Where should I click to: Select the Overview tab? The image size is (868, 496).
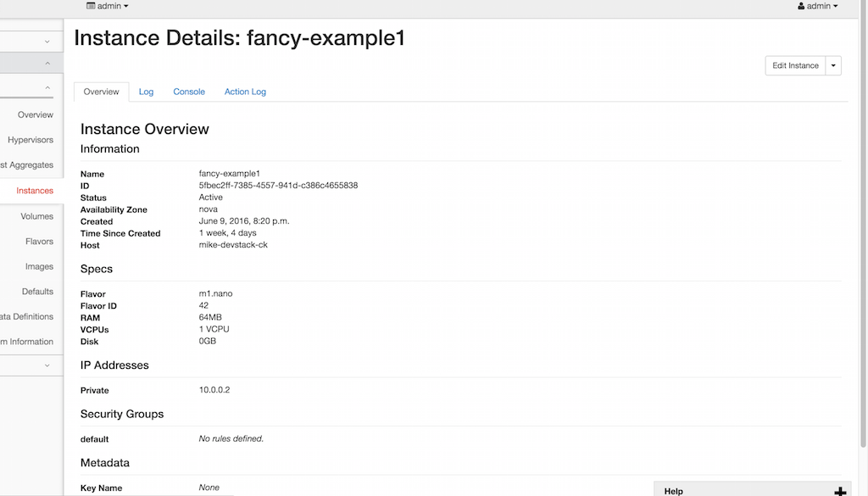101,92
